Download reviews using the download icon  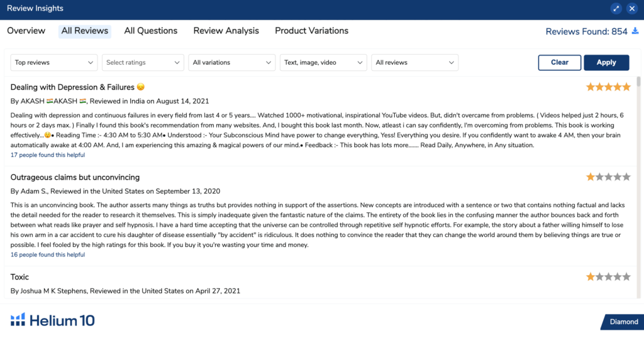tap(635, 31)
